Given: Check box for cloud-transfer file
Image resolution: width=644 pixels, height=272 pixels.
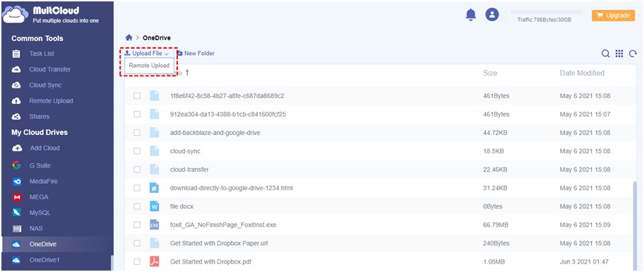Looking at the screenshot, I should (x=137, y=170).
